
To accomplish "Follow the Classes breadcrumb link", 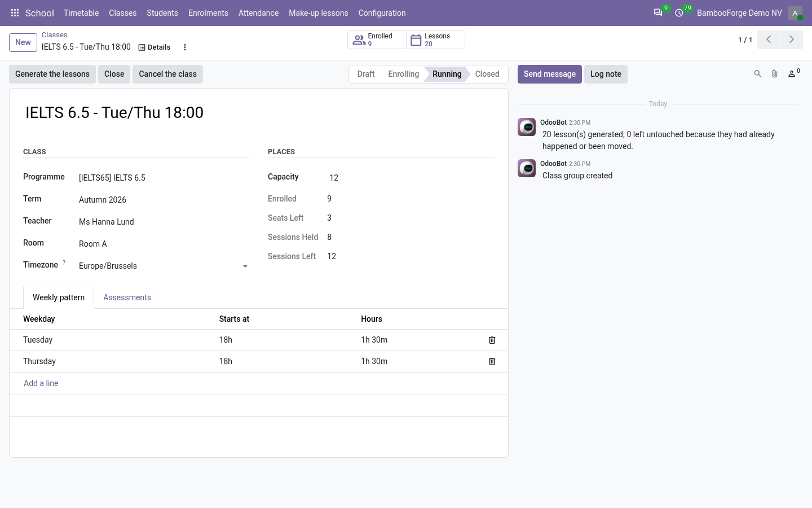I will coord(54,35).
